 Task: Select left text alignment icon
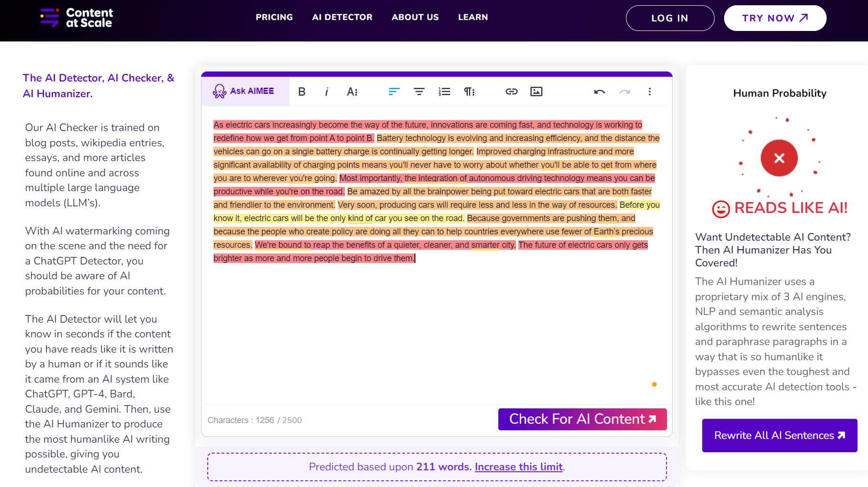[394, 91]
